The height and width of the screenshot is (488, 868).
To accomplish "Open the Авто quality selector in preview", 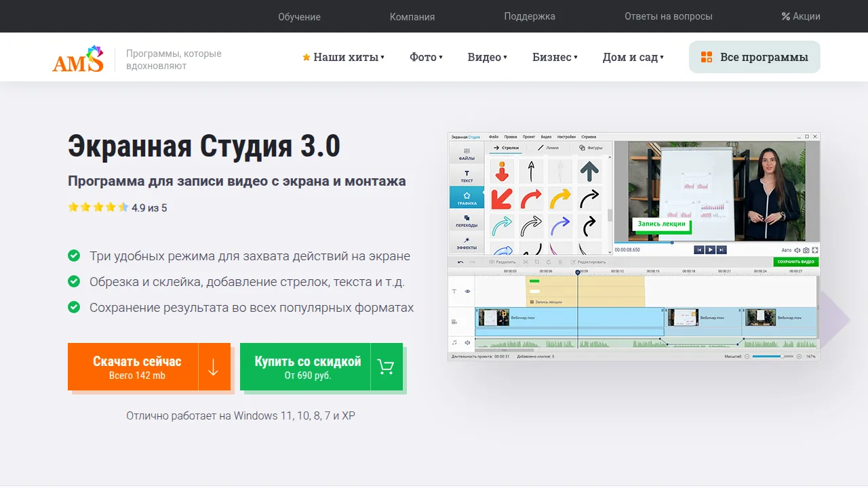I will (x=786, y=250).
